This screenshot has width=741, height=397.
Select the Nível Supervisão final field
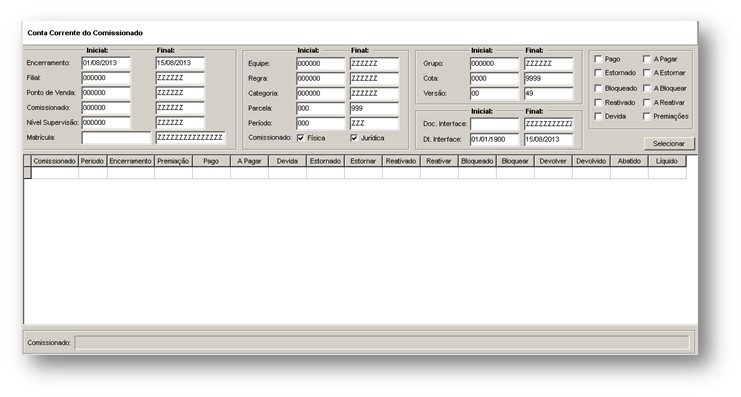[x=180, y=122]
